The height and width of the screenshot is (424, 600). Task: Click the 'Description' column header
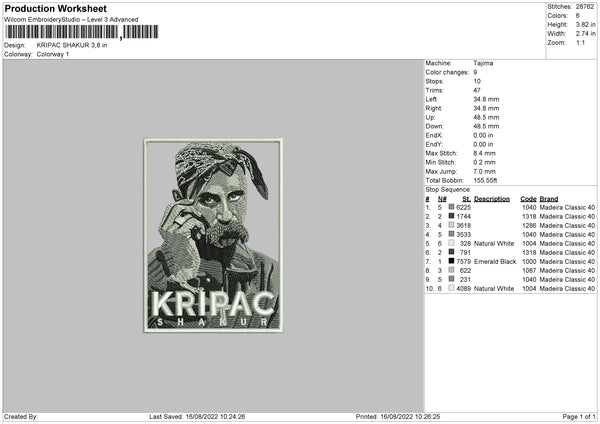[492, 199]
